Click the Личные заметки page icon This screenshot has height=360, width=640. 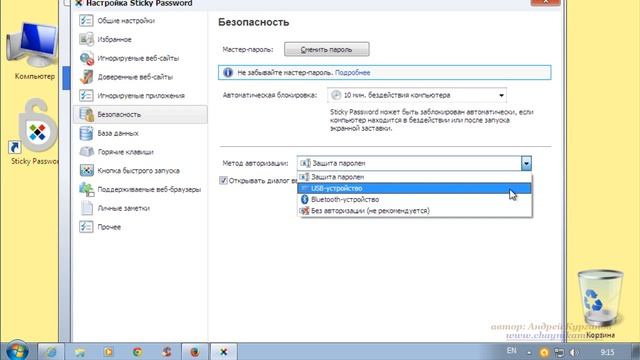click(x=86, y=208)
